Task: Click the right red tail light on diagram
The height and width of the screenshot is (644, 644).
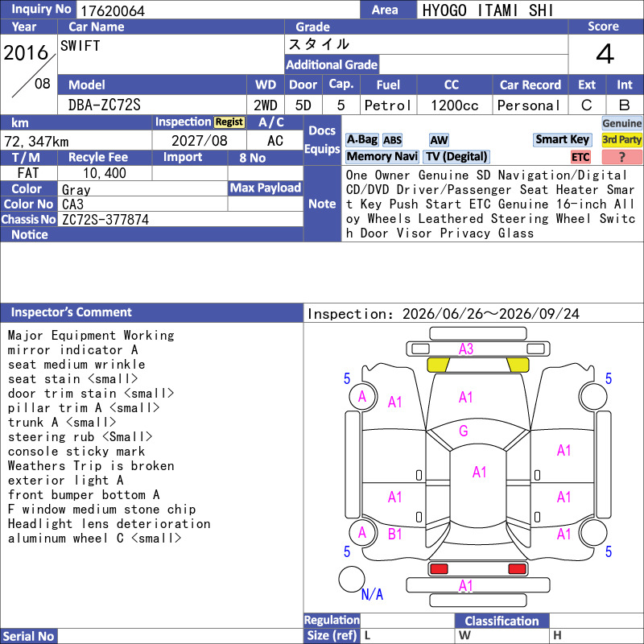Action: click(517, 569)
